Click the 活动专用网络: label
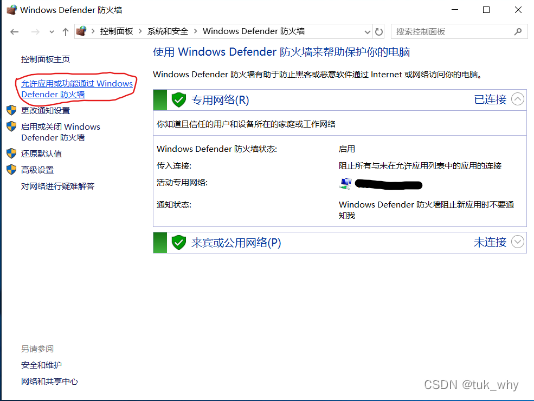 coord(182,183)
